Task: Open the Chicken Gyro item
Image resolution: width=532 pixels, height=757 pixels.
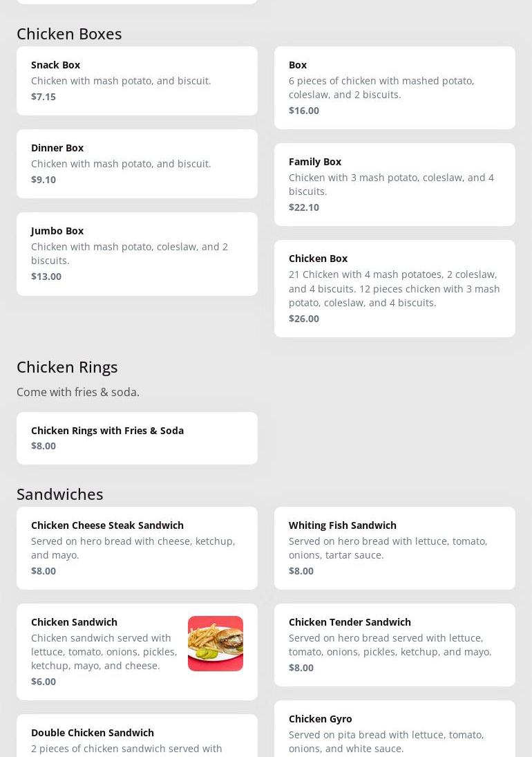Action: point(395,729)
